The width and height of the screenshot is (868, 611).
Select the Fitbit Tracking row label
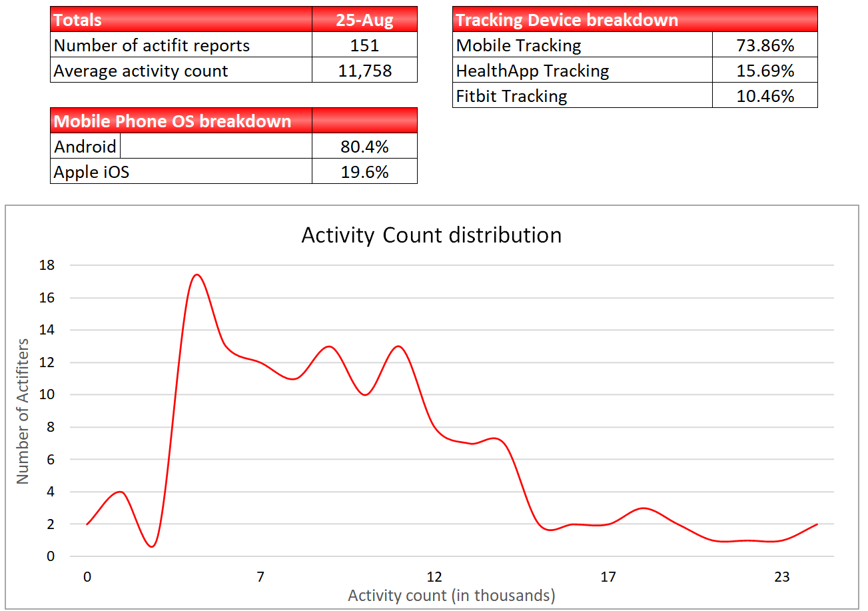click(582, 95)
